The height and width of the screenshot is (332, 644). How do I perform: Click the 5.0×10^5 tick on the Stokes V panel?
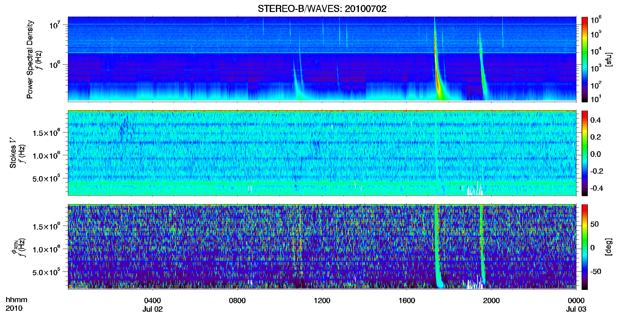point(46,178)
